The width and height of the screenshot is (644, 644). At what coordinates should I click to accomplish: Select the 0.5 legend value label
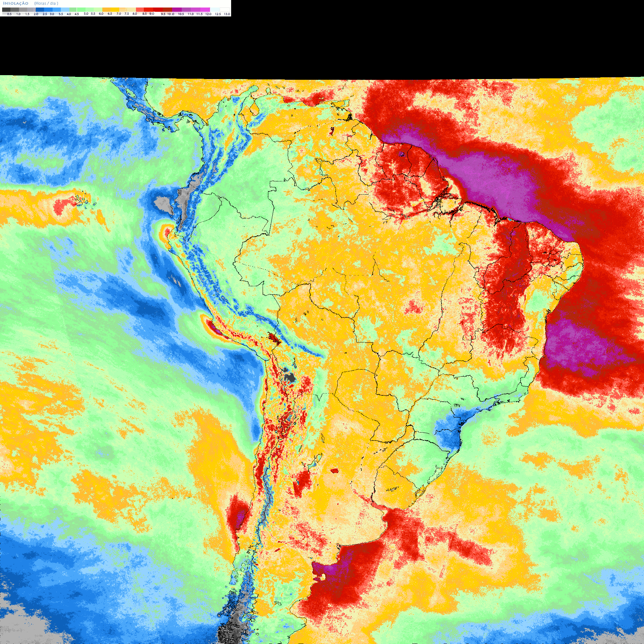tap(9, 14)
